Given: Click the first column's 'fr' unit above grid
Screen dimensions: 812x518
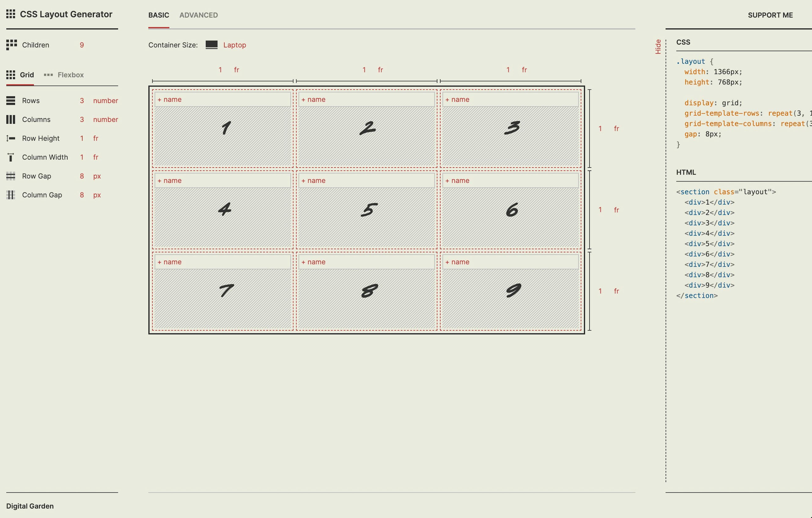Looking at the screenshot, I should [236, 70].
